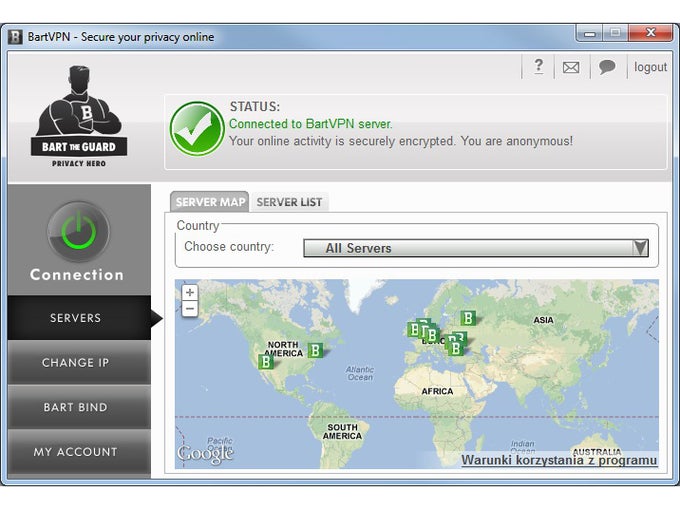Click the 'ASIA' map label
The width and height of the screenshot is (680, 510).
[x=543, y=320]
